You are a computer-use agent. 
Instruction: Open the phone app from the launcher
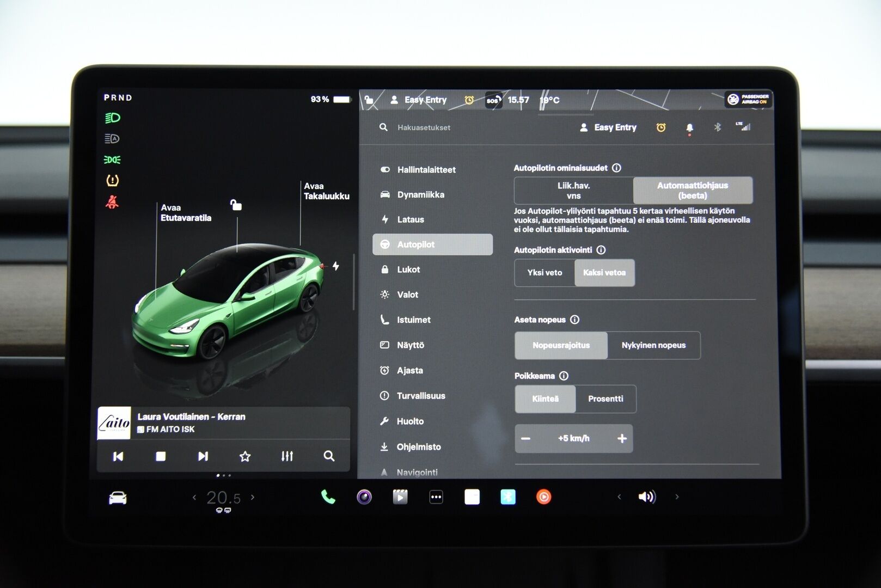[x=327, y=497]
